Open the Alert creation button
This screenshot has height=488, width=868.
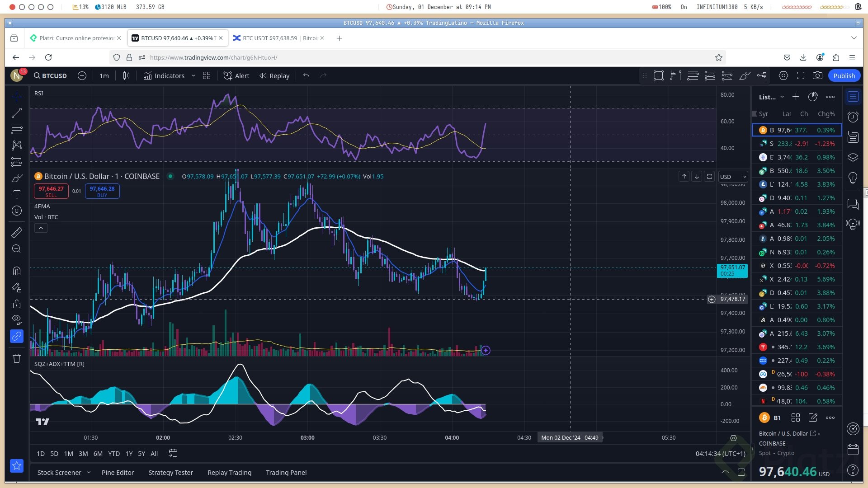click(236, 76)
